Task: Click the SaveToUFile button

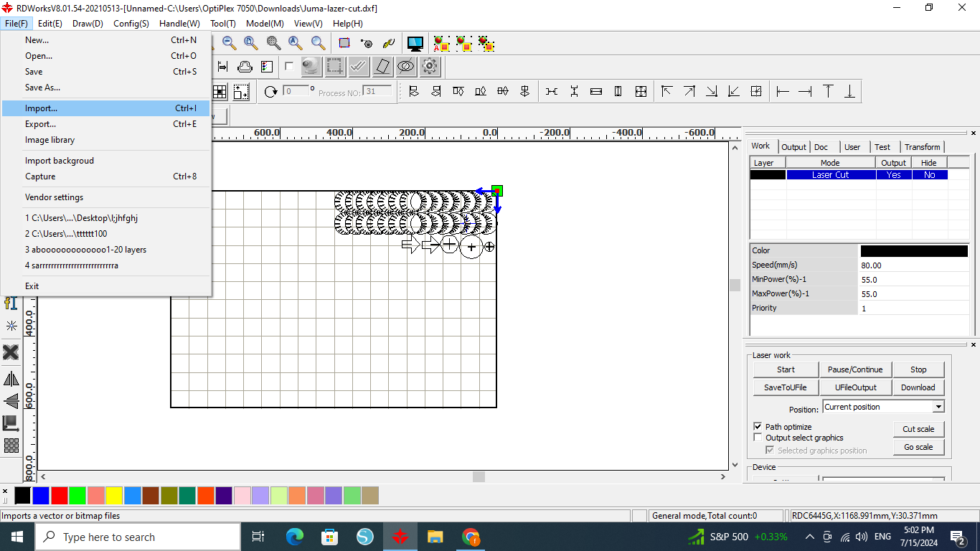Action: click(786, 387)
